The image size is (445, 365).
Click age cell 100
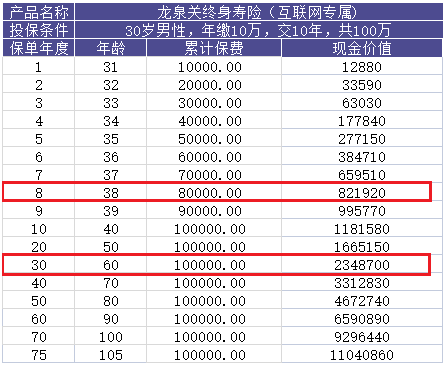click(x=111, y=337)
